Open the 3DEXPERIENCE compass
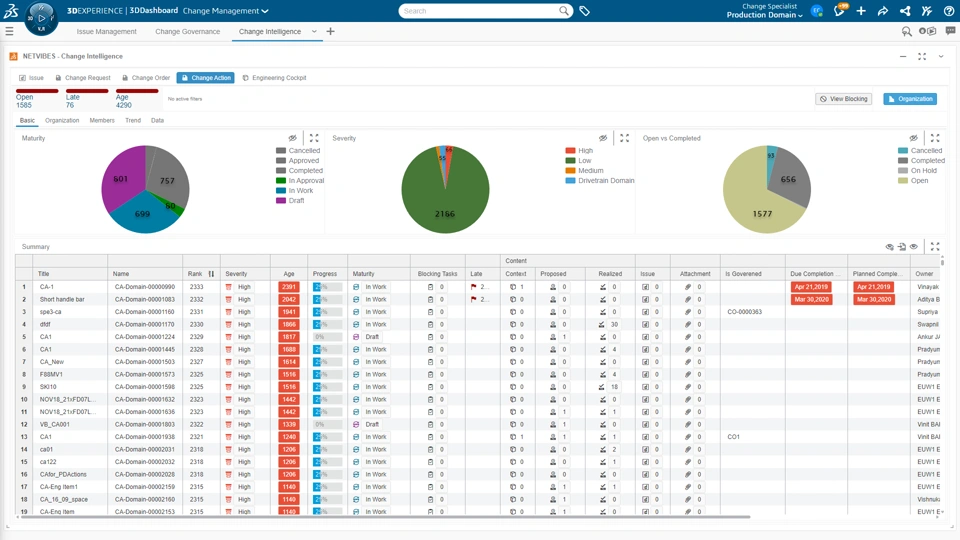Viewport: 960px width, 540px height. (41, 18)
